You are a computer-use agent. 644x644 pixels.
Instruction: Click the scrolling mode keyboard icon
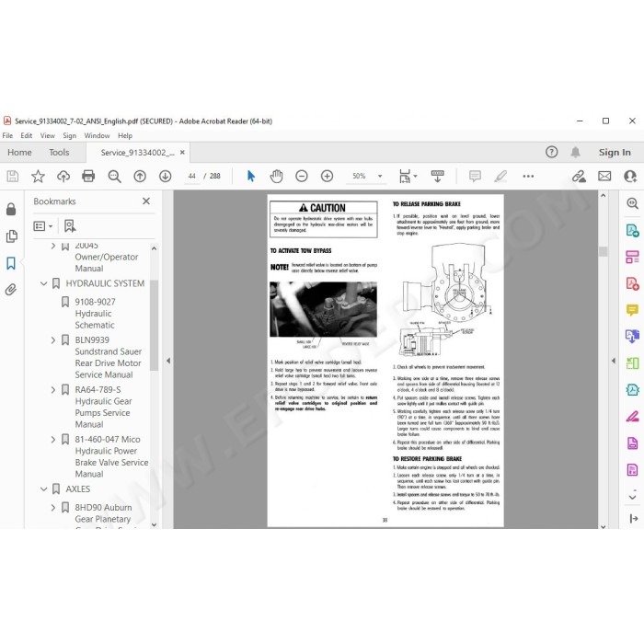[x=437, y=177]
